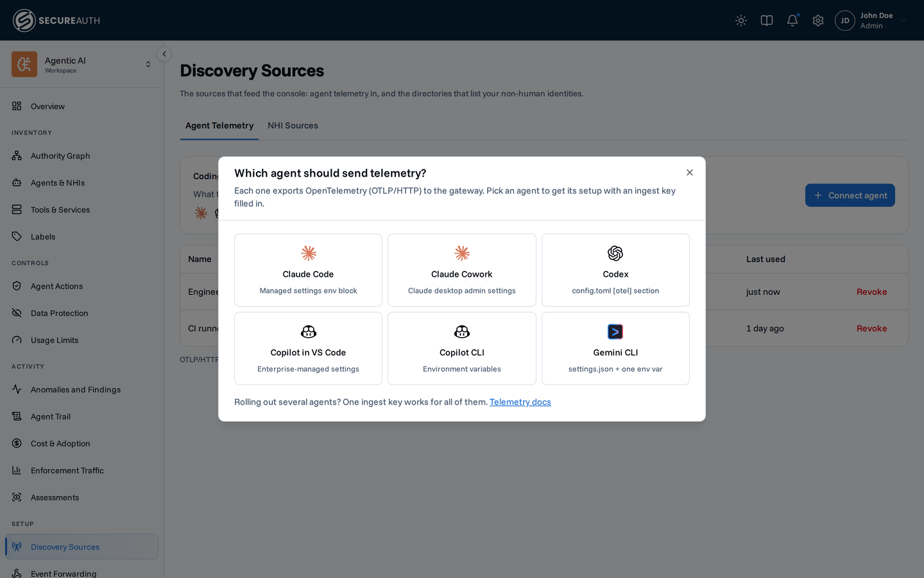Screen dimensions: 924x578
Task: Open the Agentic AI workspace switcher
Action: tap(81, 64)
